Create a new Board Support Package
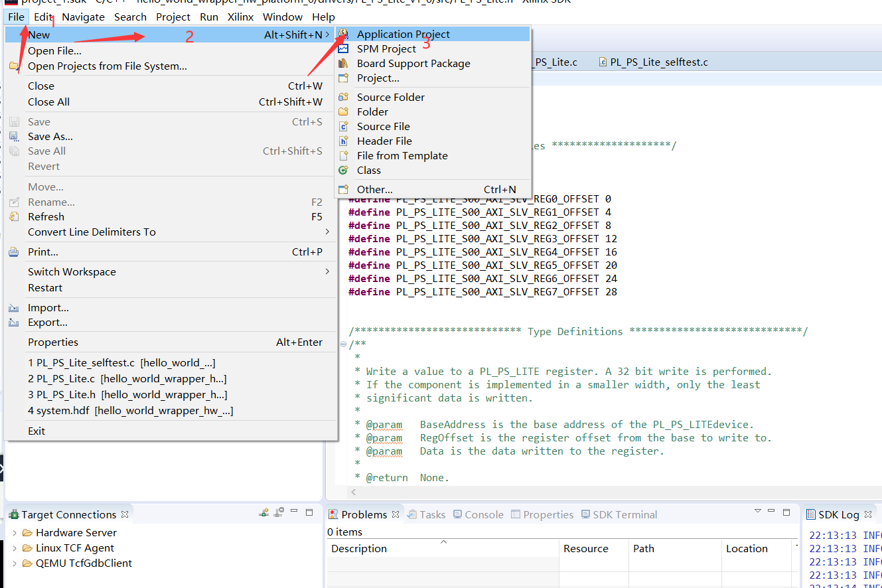 433,63
